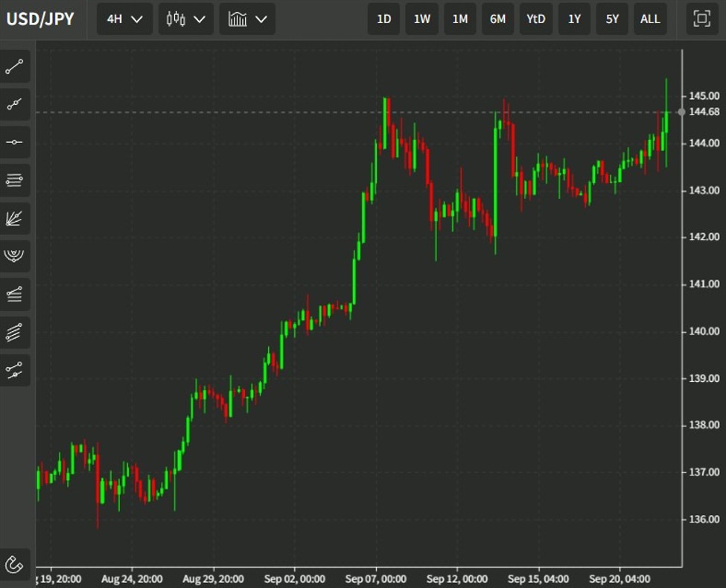Switch to the 1D range tab
Image resolution: width=726 pixels, height=588 pixels.
coord(383,19)
